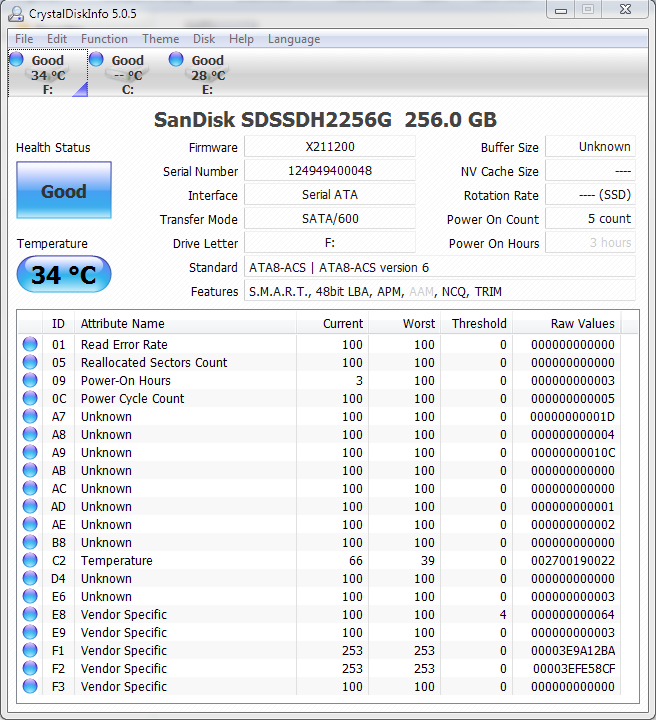Open the Function menu
The height and width of the screenshot is (720, 656).
pyautogui.click(x=104, y=39)
